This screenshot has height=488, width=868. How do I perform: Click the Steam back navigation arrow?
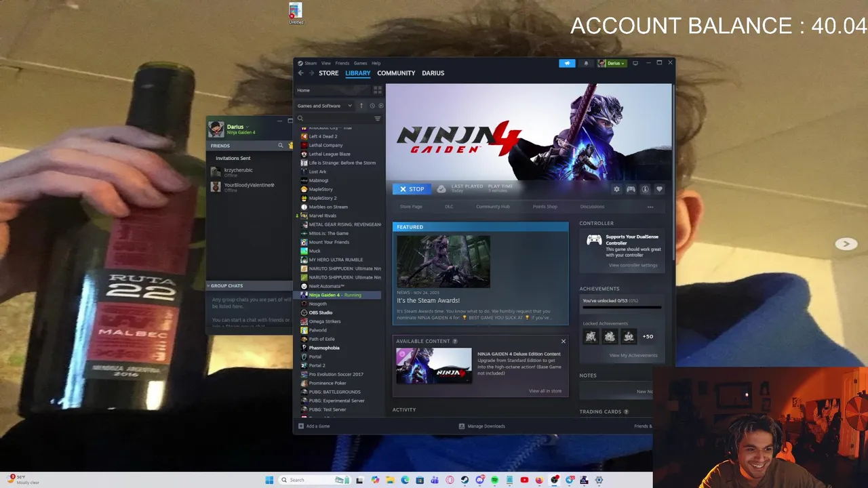click(x=300, y=73)
